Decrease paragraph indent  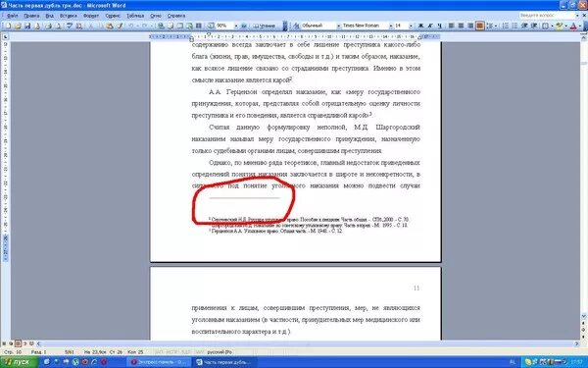(x=524, y=26)
